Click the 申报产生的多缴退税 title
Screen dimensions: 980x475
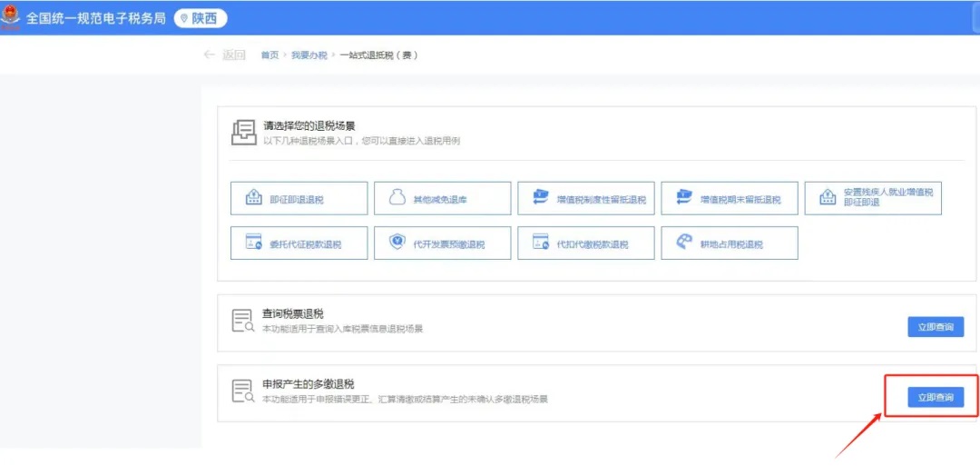click(x=309, y=383)
